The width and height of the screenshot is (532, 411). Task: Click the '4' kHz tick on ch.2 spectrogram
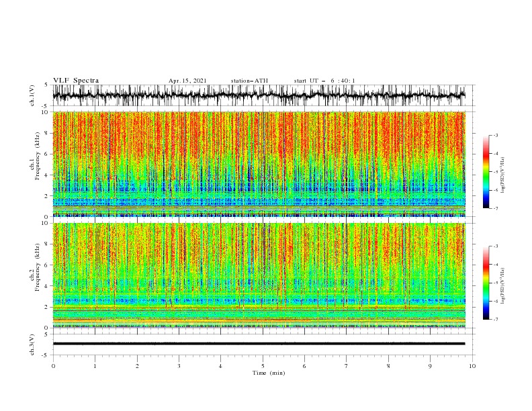click(x=47, y=286)
